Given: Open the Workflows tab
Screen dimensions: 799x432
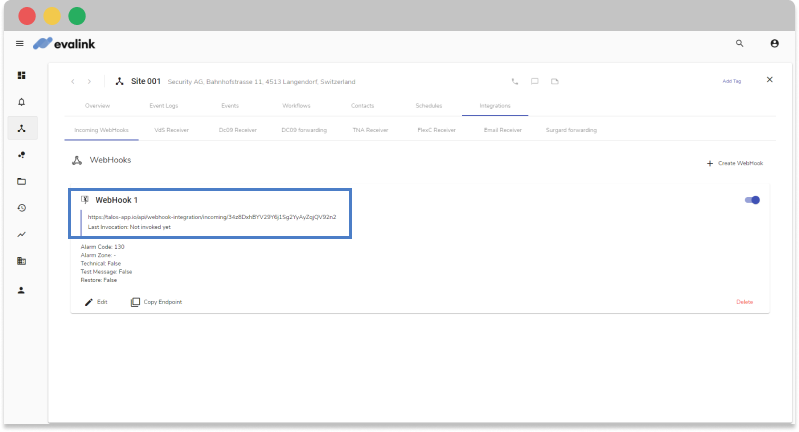Looking at the screenshot, I should [x=298, y=105].
